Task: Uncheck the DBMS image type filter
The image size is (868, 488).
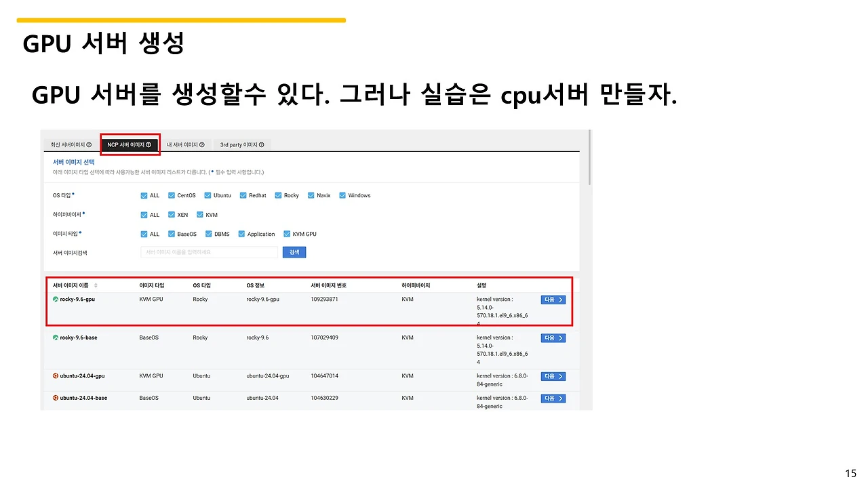Action: (x=208, y=234)
